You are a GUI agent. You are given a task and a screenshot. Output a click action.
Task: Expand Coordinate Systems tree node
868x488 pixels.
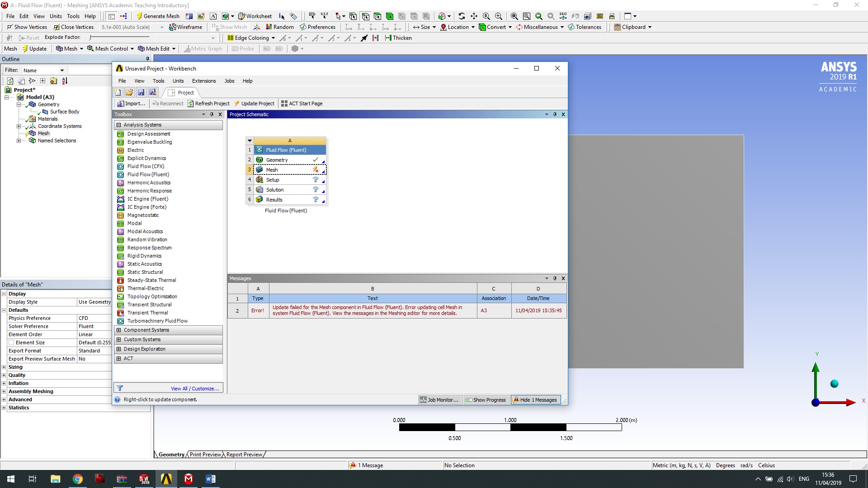19,126
